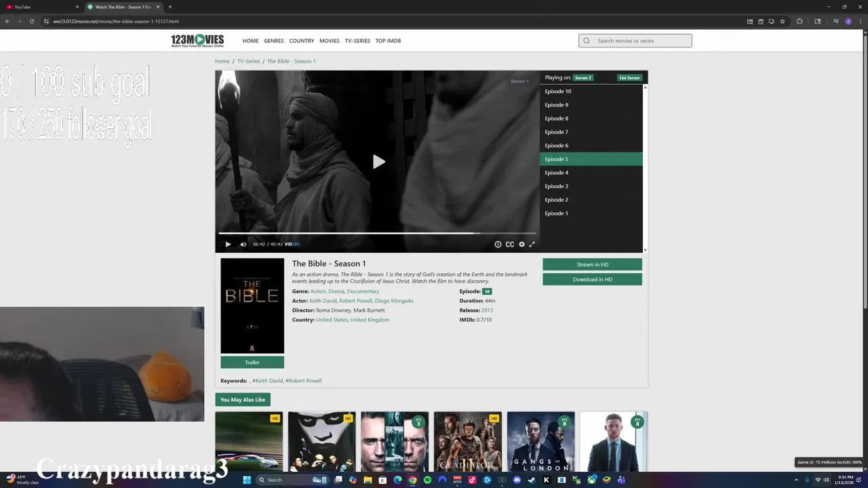Bookmark this page with the star icon

pyautogui.click(x=783, y=21)
